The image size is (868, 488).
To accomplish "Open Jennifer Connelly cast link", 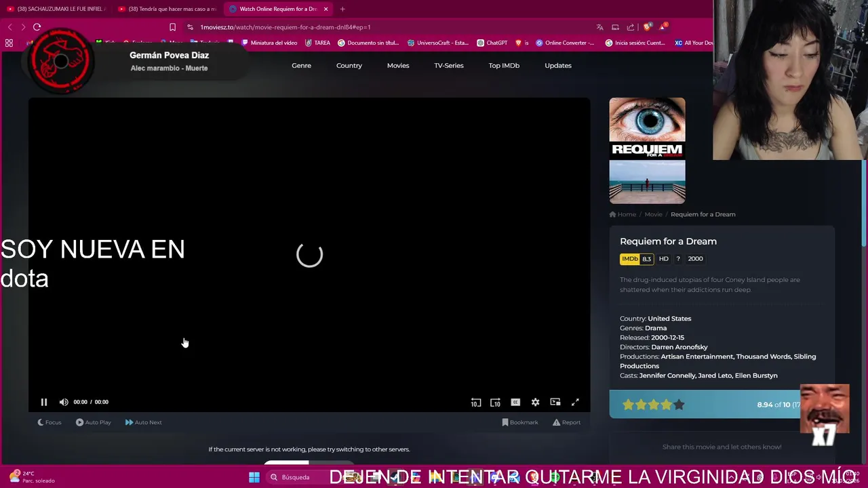I will (667, 375).
